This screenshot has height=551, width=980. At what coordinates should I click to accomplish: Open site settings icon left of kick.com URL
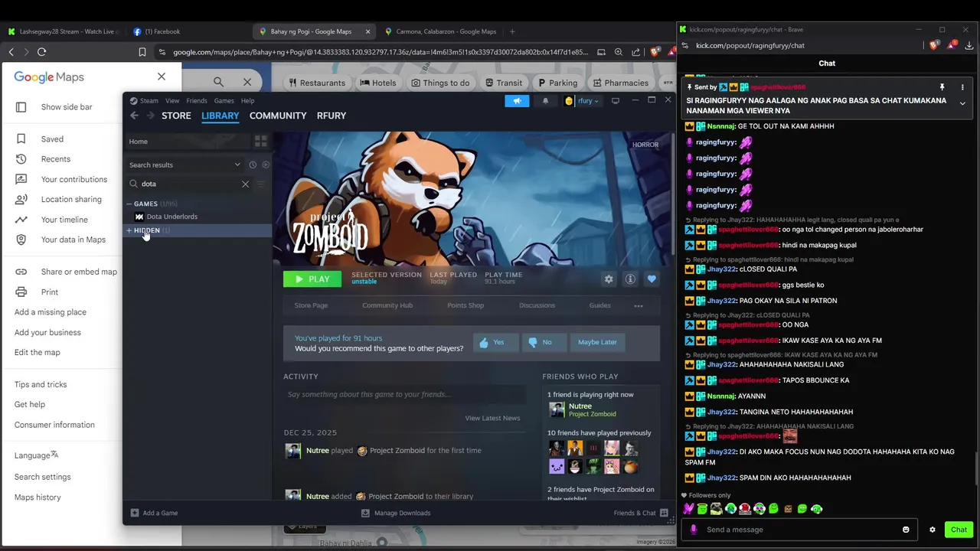(x=684, y=45)
